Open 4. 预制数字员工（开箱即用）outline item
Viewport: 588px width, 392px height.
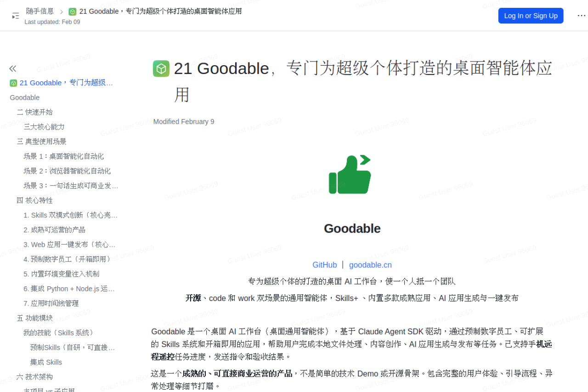pyautogui.click(x=68, y=259)
